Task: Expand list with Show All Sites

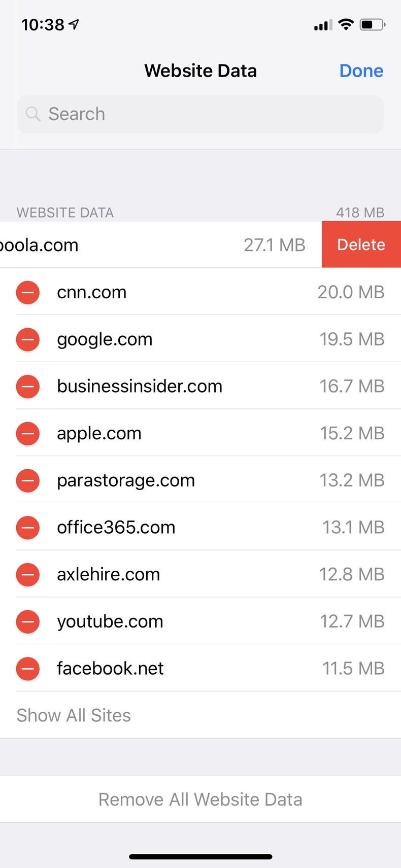Action: pyautogui.click(x=74, y=715)
